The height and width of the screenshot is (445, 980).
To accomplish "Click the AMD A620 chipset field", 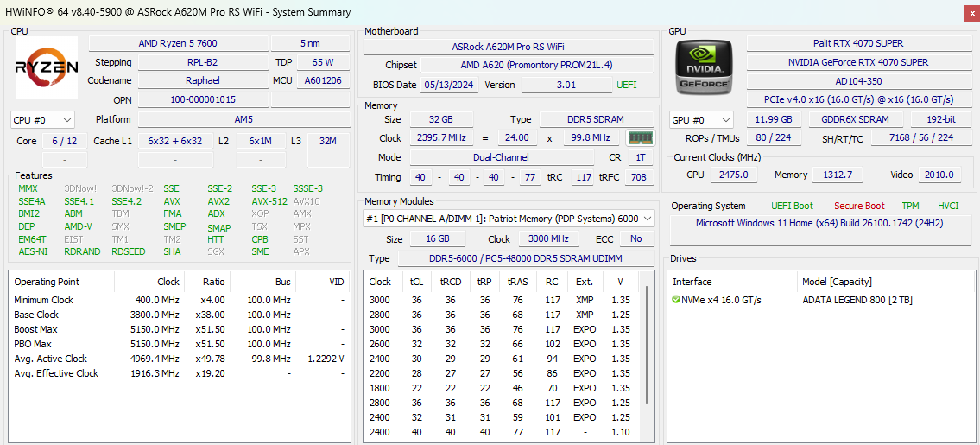I will [537, 65].
